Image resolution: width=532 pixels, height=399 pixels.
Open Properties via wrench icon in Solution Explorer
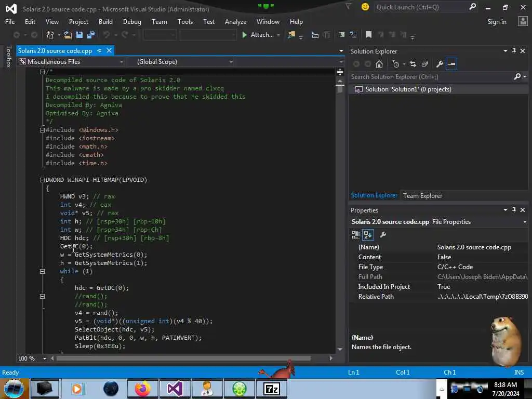pos(440,64)
